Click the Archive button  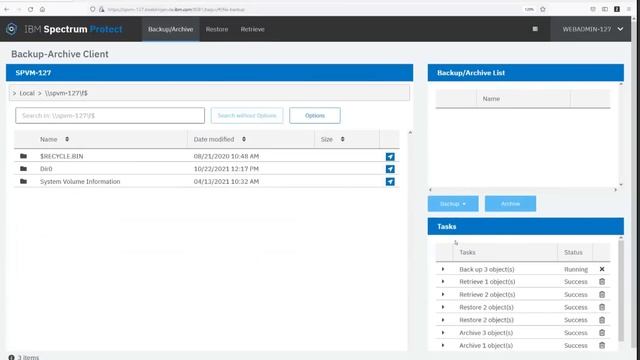pos(510,204)
